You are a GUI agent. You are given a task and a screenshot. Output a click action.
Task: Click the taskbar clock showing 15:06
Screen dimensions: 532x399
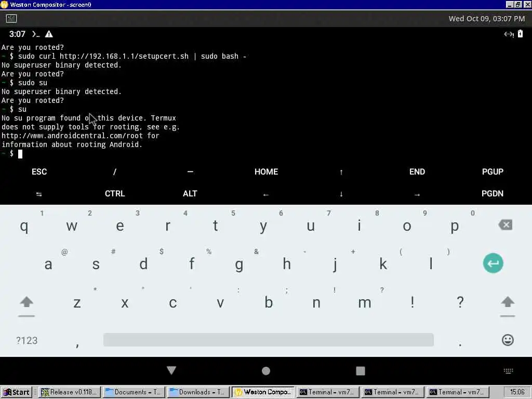point(517,392)
